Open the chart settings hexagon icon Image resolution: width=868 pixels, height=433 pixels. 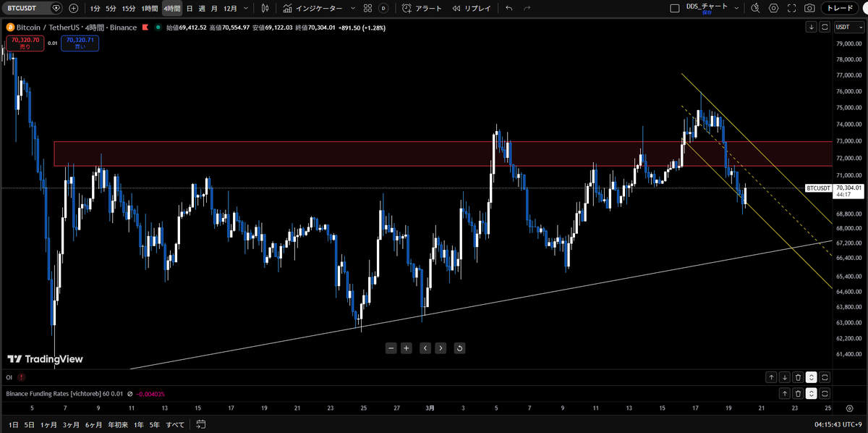[x=774, y=9]
